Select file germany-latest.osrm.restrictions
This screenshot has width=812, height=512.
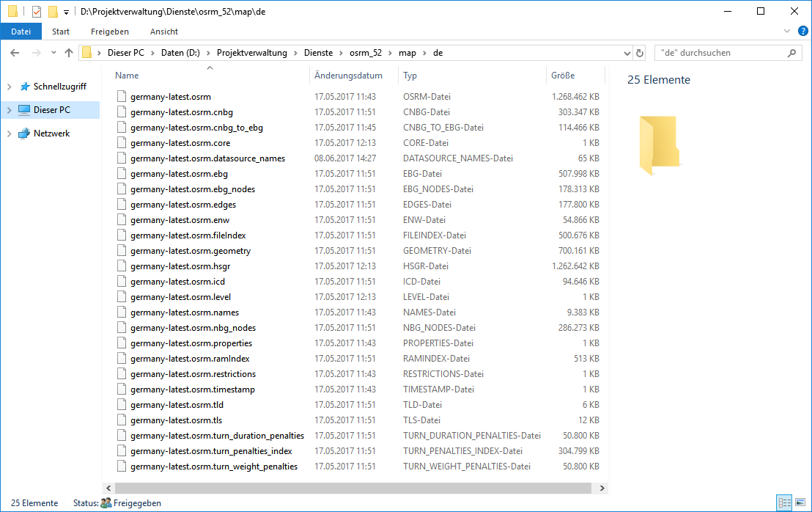click(193, 373)
